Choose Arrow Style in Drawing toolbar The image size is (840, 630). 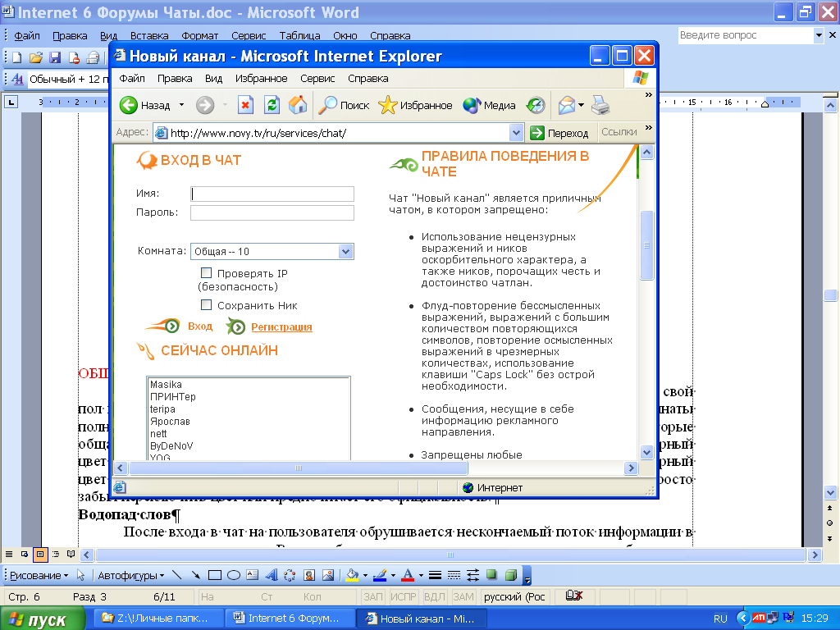[472, 575]
